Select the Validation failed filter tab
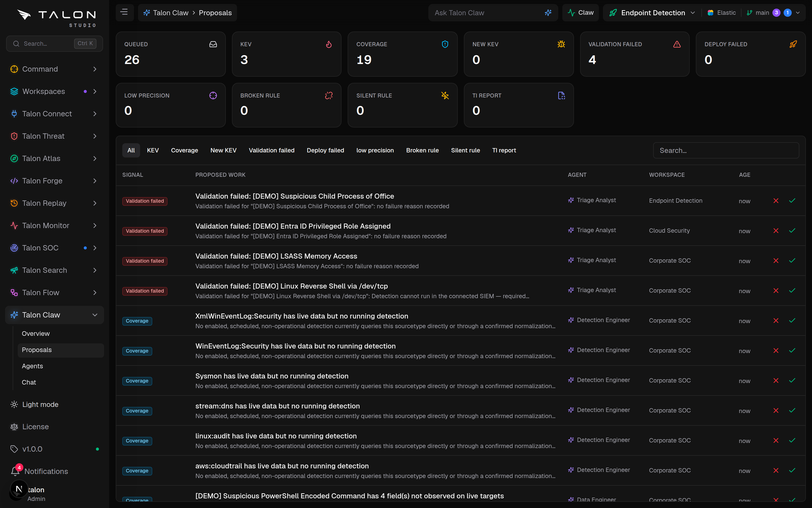Screen dimensions: 812x508 (x=272, y=150)
